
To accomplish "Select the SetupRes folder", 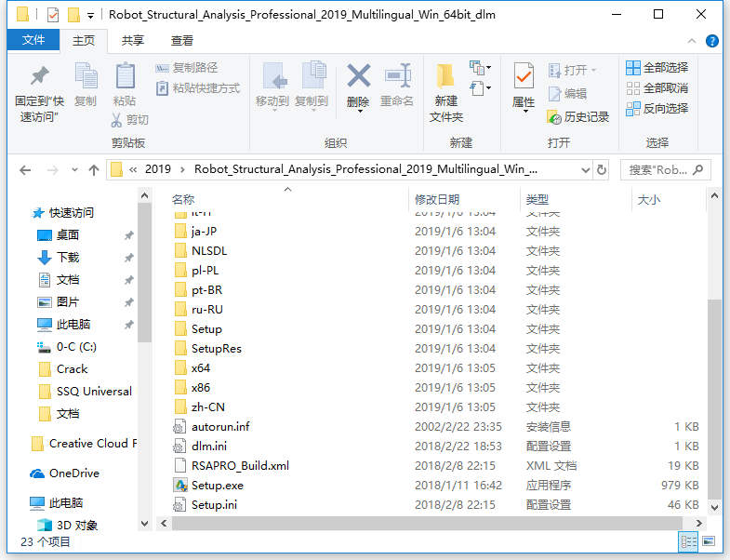I will click(x=207, y=349).
